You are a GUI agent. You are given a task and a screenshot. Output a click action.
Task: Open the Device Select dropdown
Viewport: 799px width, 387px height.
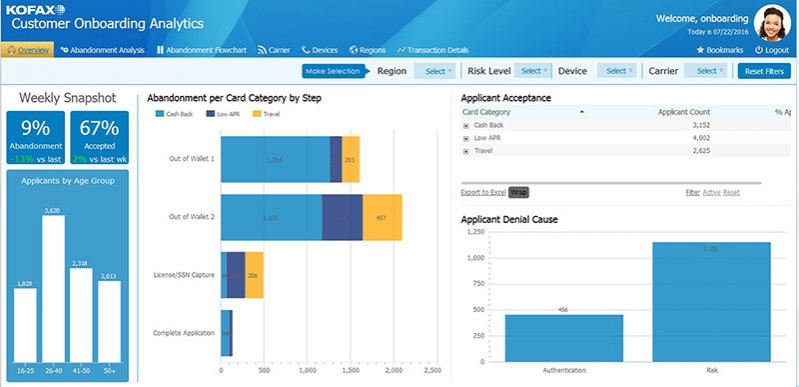pyautogui.click(x=617, y=71)
